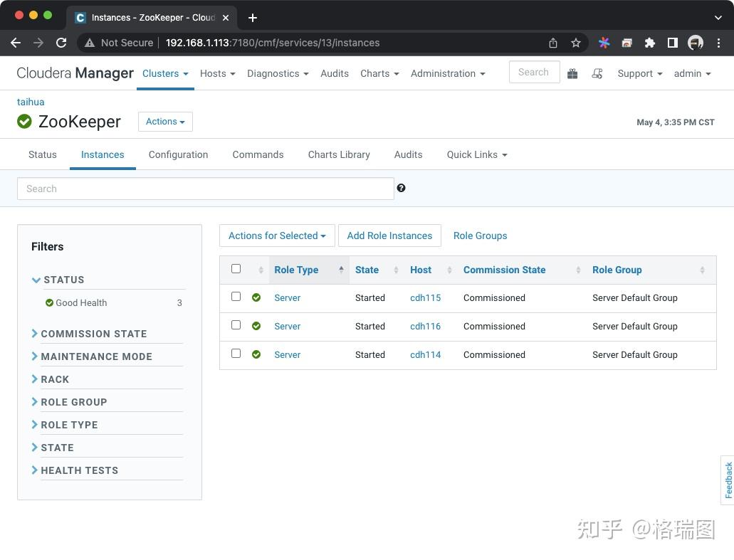Click green check beside Good Health filter
This screenshot has height=560, width=734.
point(48,302)
